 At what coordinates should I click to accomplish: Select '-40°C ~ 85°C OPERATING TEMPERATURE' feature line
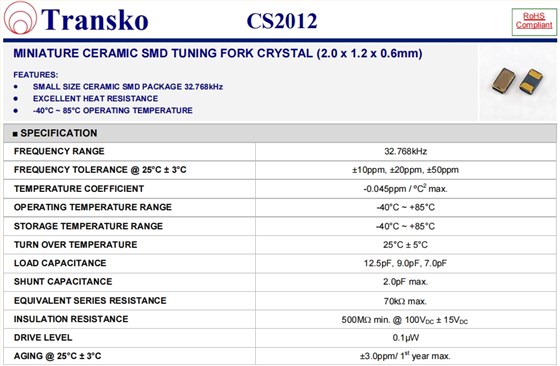pos(112,110)
